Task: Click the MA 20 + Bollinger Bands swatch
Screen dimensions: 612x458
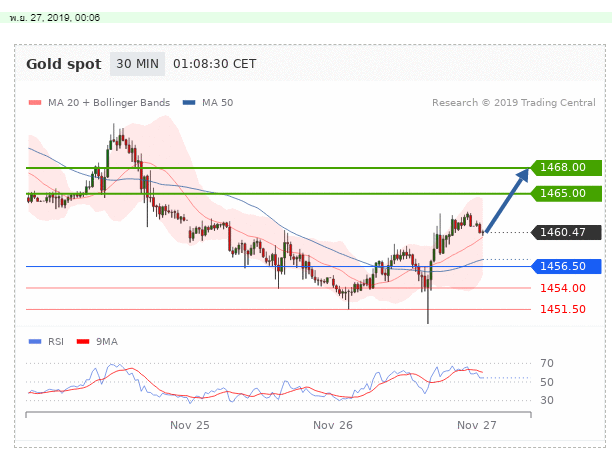Action: coord(35,103)
